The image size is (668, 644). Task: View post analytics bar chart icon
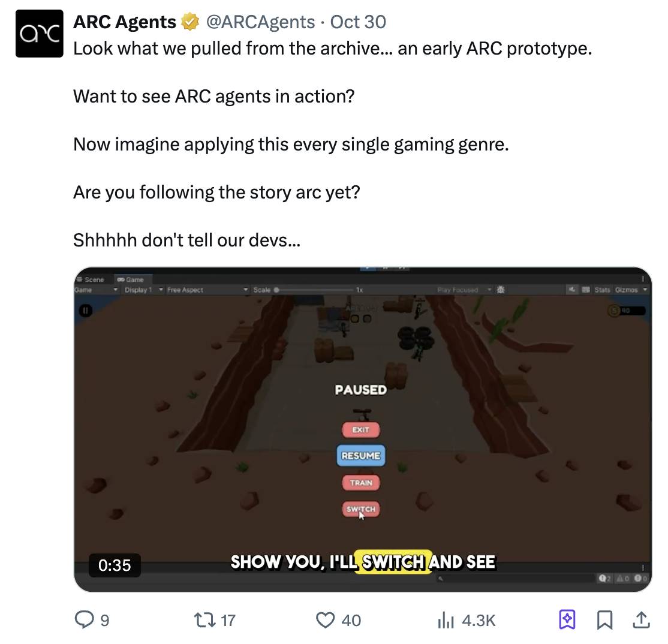click(446, 620)
